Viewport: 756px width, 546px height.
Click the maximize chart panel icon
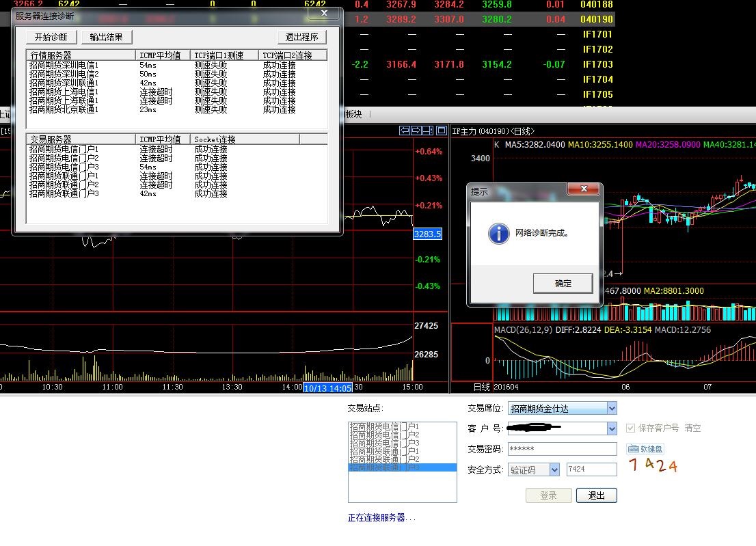coord(441,131)
